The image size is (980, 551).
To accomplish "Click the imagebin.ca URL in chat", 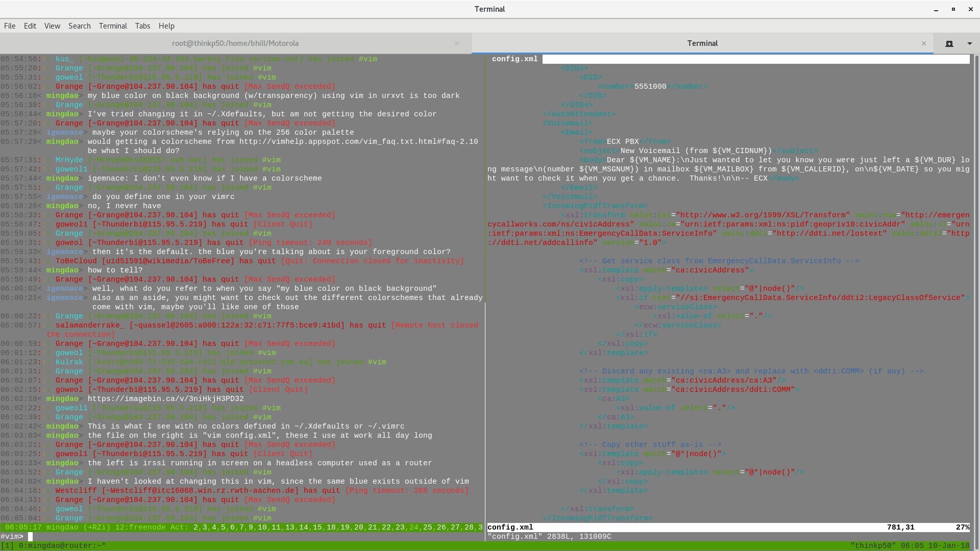I will [166, 399].
